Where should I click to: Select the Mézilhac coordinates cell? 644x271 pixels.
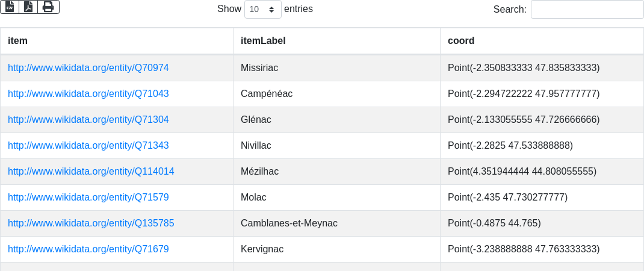[522, 172]
